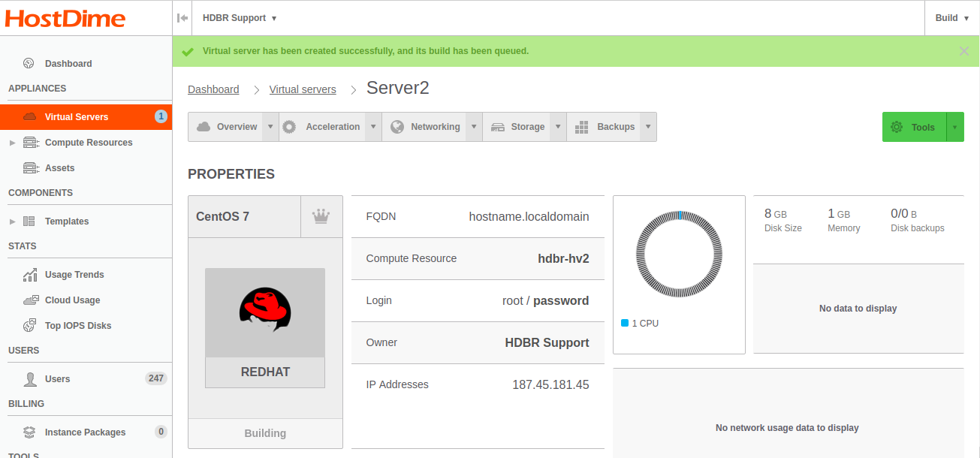Viewport: 980px width, 458px height.
Task: Open the hdbr-hv2 compute resource
Action: tap(563, 258)
